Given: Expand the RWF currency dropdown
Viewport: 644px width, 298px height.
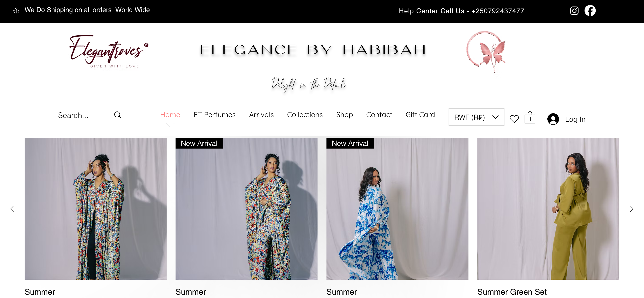Looking at the screenshot, I should point(476,117).
